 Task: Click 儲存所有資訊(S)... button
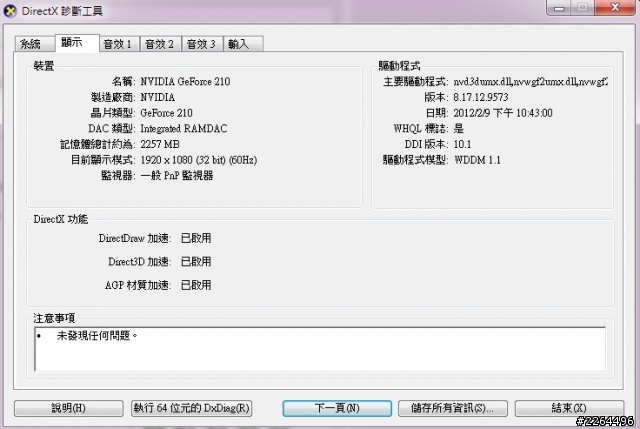pyautogui.click(x=453, y=408)
